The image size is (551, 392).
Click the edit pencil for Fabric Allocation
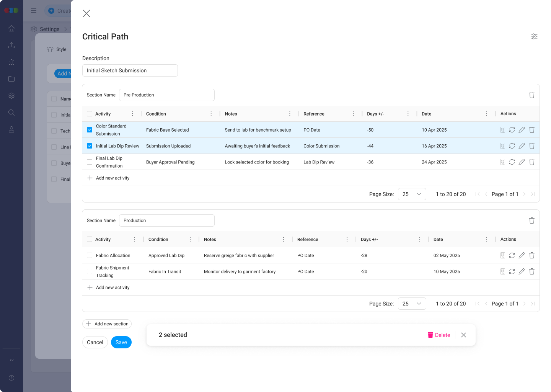point(522,255)
